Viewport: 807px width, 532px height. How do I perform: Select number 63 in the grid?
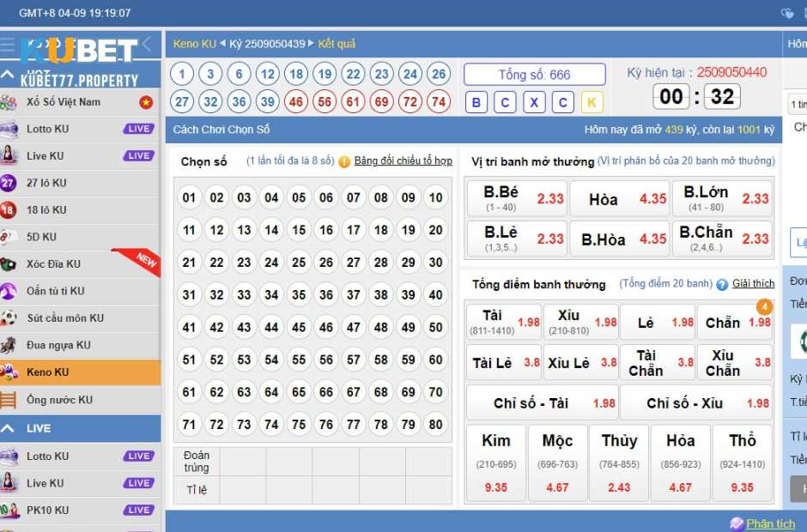(x=244, y=392)
